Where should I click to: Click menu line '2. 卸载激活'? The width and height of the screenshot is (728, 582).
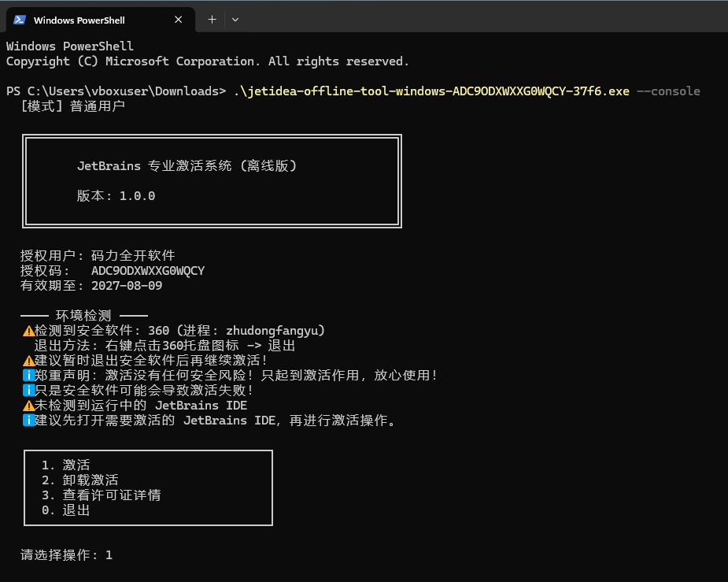click(x=79, y=480)
